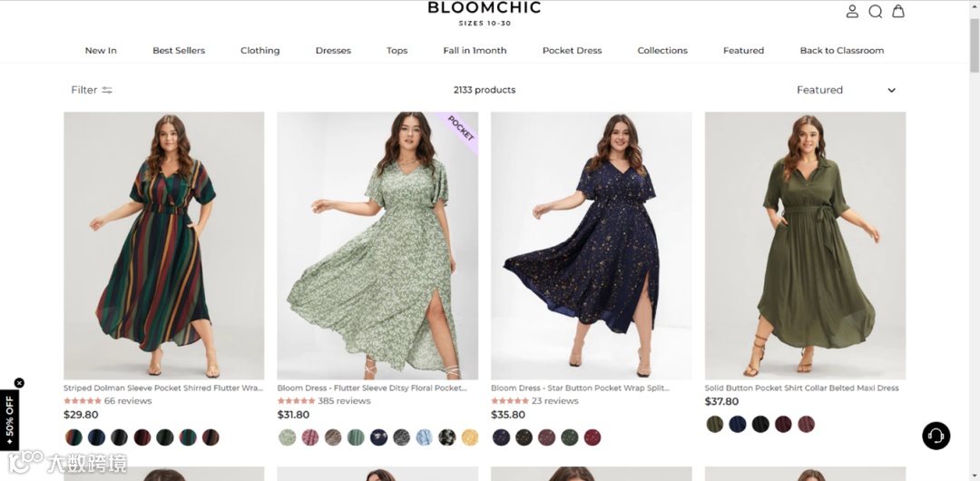Image resolution: width=980 pixels, height=481 pixels.
Task: Open the 50% OFF side banner
Action: click(9, 420)
